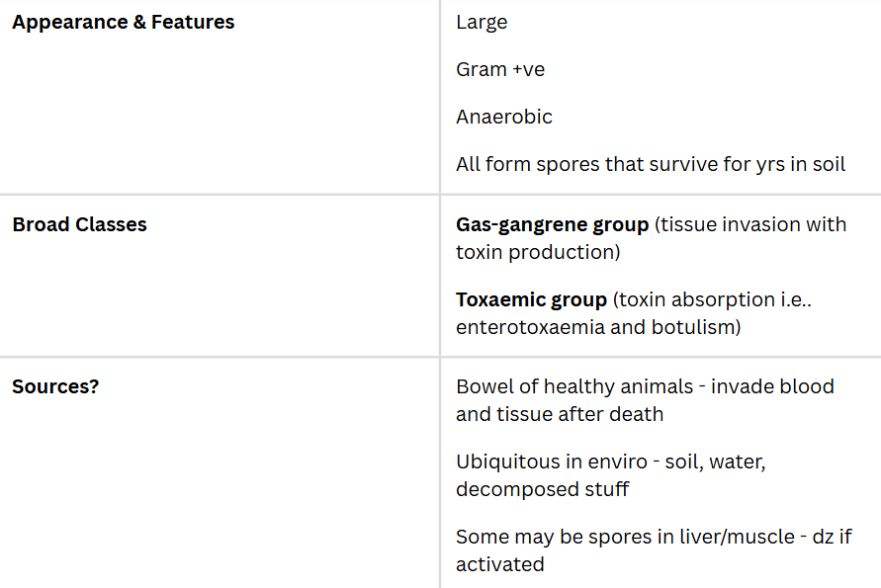This screenshot has width=881, height=588.
Task: Select the "Large" text line
Action: [482, 22]
